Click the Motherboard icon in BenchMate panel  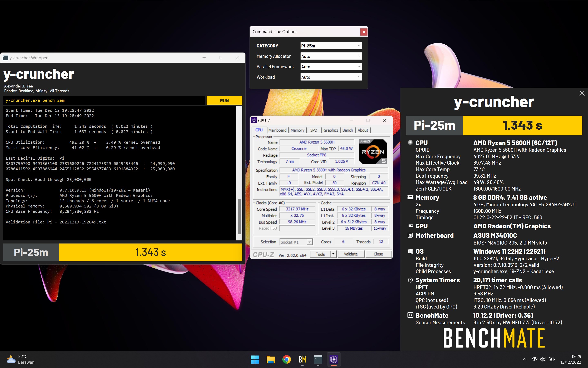pos(410,235)
